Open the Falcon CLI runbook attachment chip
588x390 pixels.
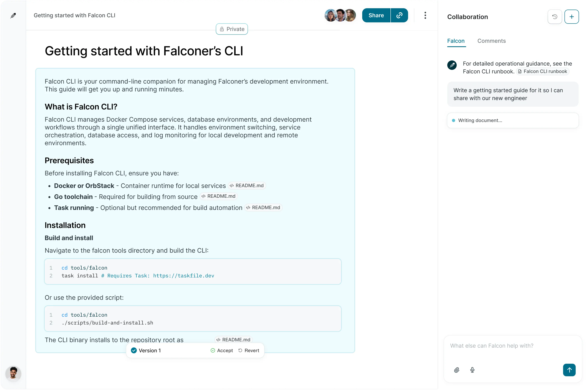(543, 71)
